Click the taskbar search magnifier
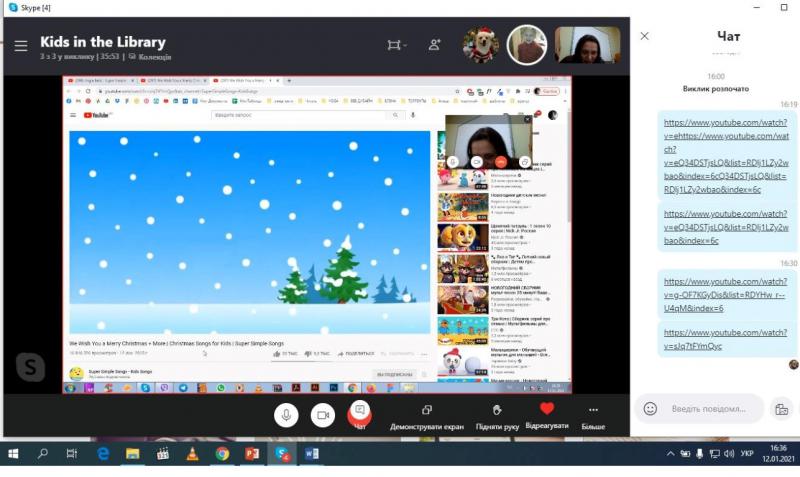 pos(43,454)
